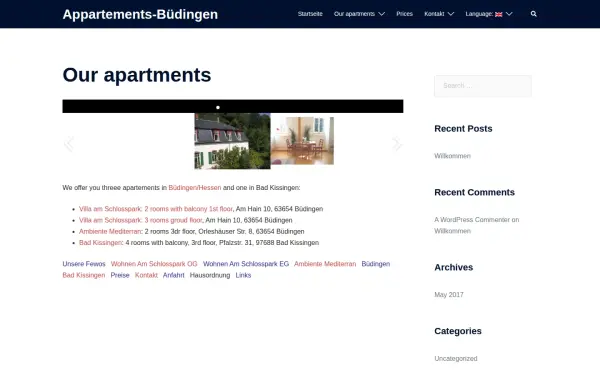Open the search icon in header
This screenshot has width=600, height=375.
tap(533, 14)
